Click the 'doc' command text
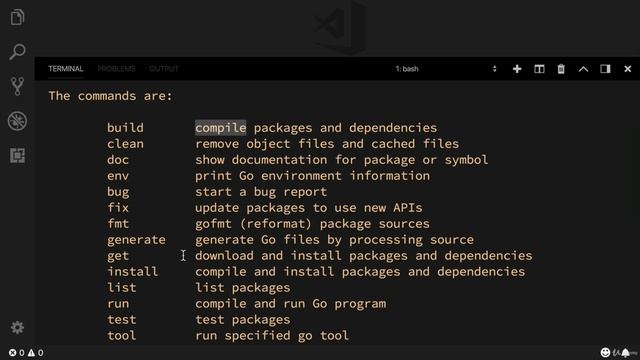The width and height of the screenshot is (640, 360). [118, 160]
